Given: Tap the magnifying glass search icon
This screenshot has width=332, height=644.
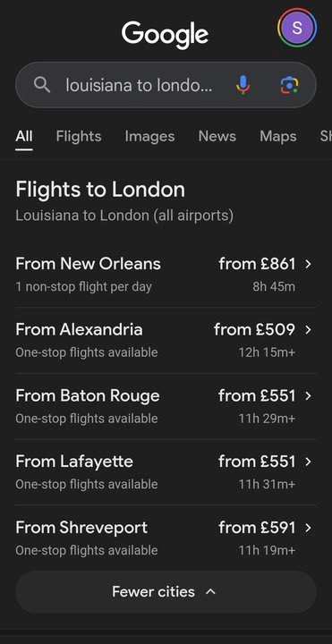Looking at the screenshot, I should pos(41,85).
